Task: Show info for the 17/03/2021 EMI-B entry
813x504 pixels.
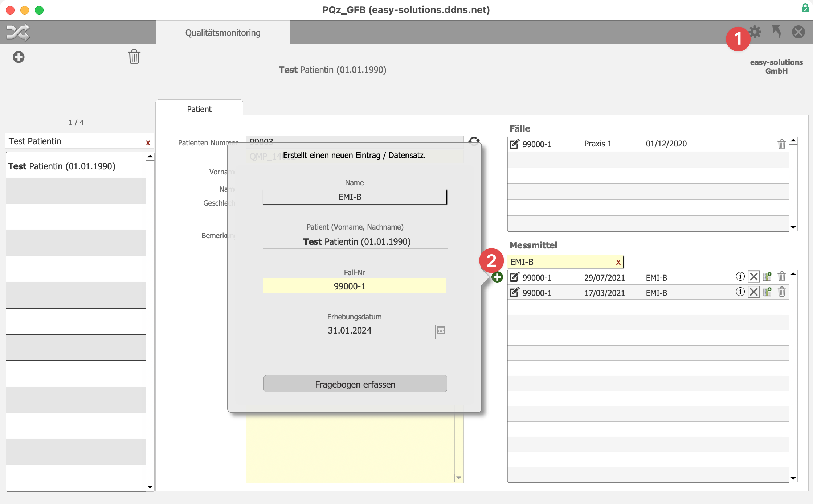Action: pyautogui.click(x=740, y=292)
